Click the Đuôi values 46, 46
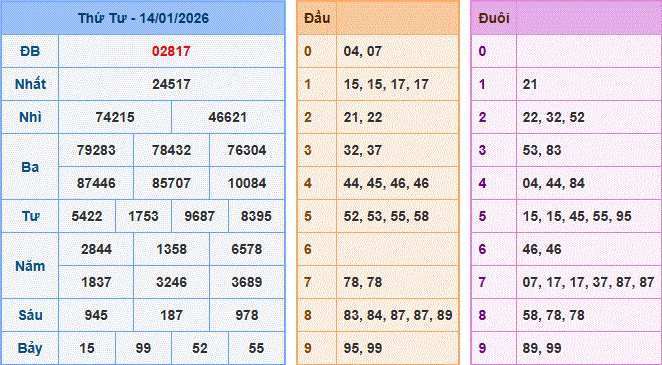This screenshot has height=365, width=662. (542, 249)
